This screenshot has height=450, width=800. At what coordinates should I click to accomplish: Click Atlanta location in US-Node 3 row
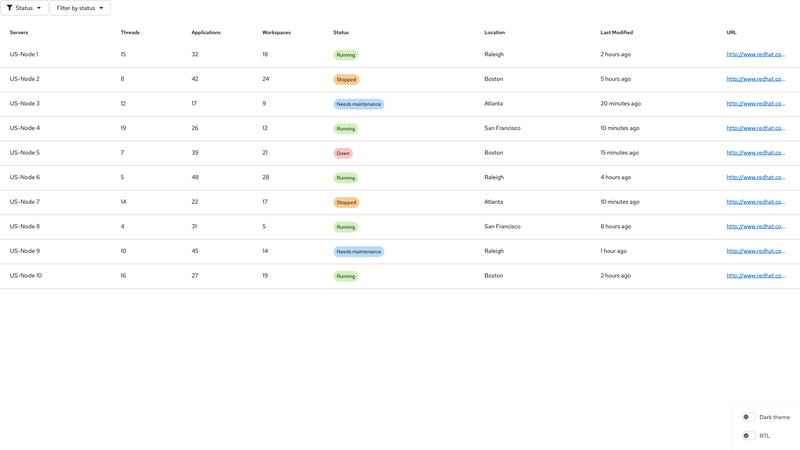[493, 104]
